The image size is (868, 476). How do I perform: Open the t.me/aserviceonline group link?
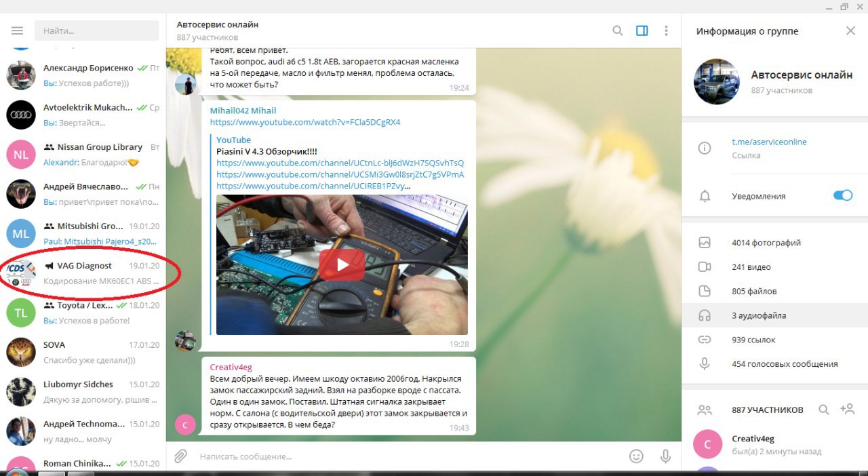click(769, 142)
